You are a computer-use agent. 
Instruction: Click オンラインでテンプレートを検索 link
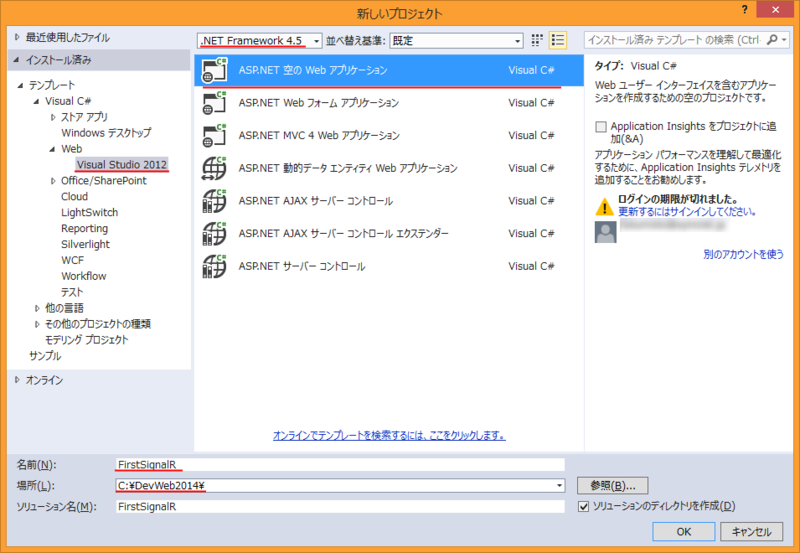pos(389,436)
